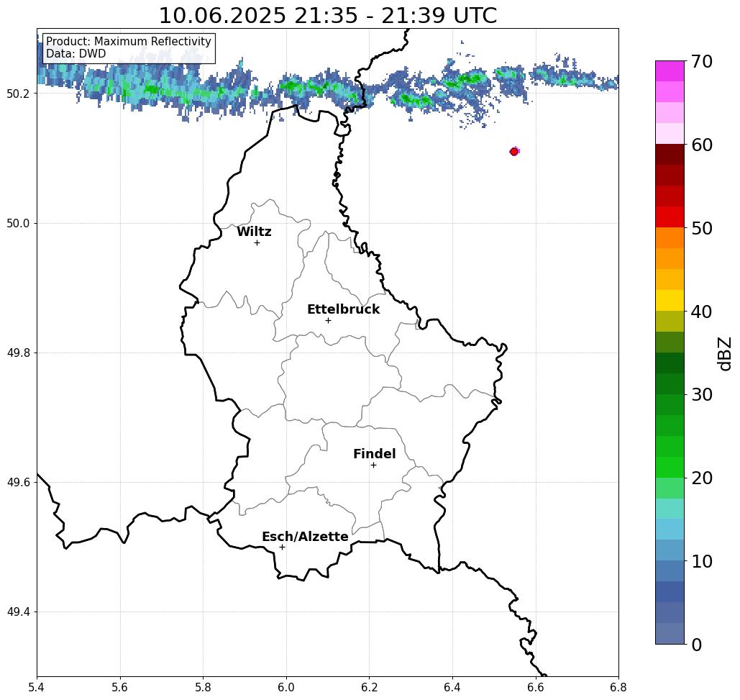740x700 pixels.
Task: Click the olive colorbar segment below 40
Action: click(x=670, y=321)
